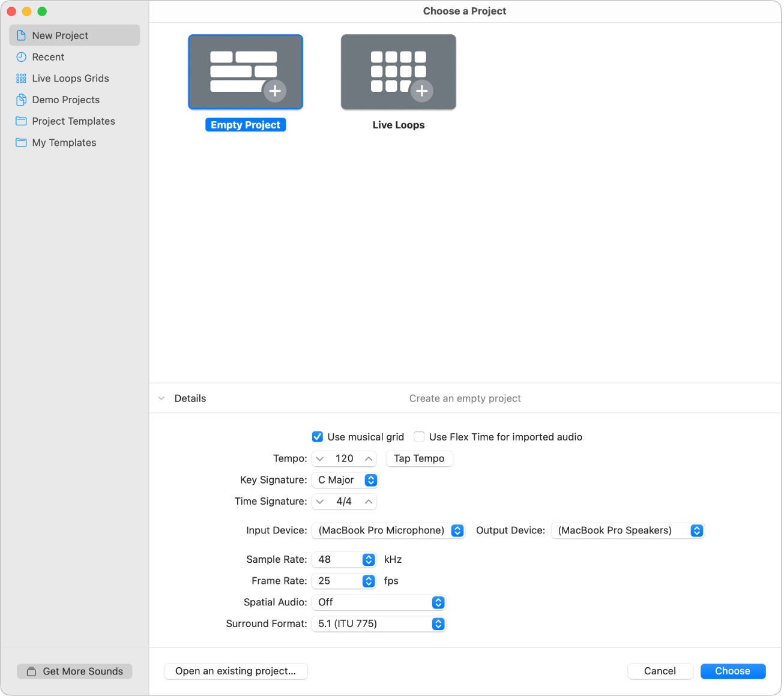Decrease tempo with down arrow
Image resolution: width=784 pixels, height=696 pixels.
(320, 459)
